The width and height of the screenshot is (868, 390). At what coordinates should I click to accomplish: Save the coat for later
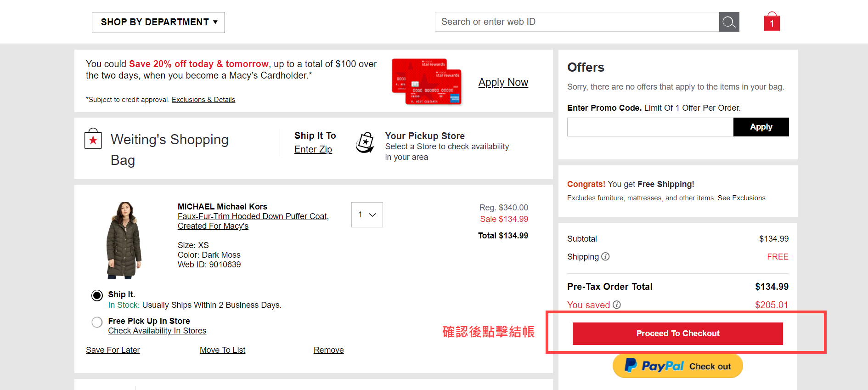click(113, 350)
